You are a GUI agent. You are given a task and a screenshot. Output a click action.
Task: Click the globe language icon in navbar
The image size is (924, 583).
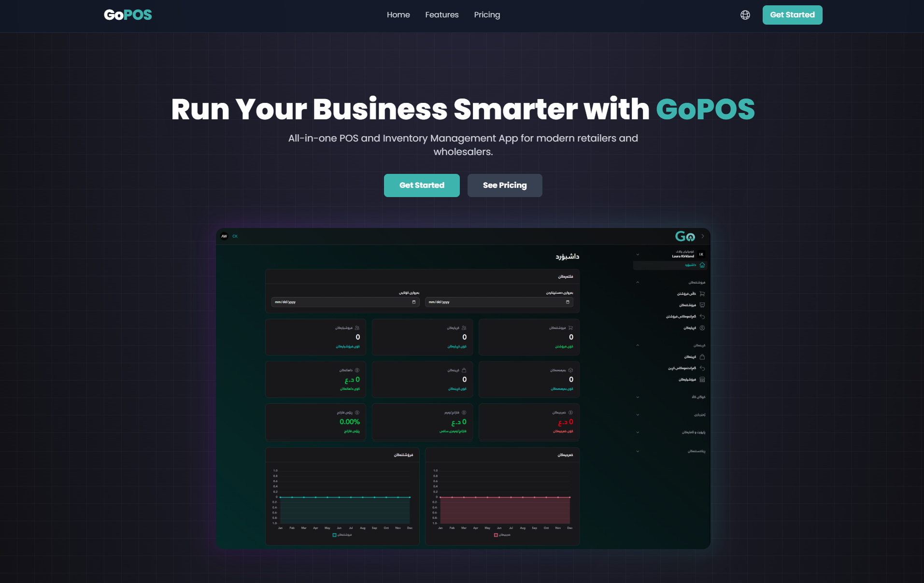745,15
